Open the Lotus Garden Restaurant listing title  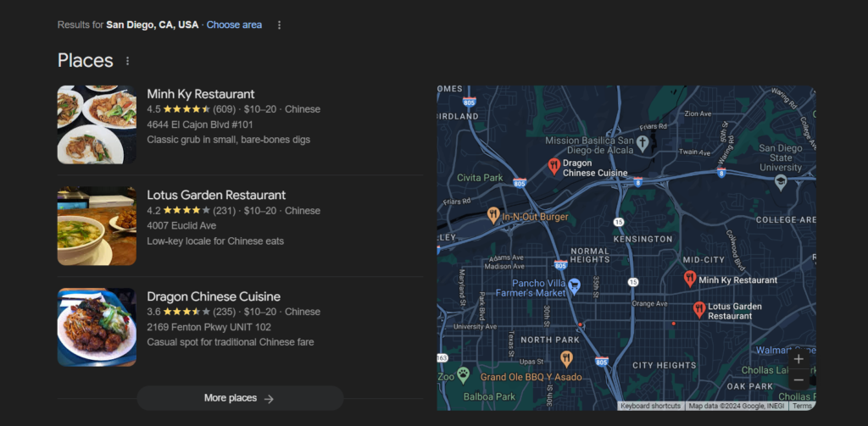click(x=216, y=195)
